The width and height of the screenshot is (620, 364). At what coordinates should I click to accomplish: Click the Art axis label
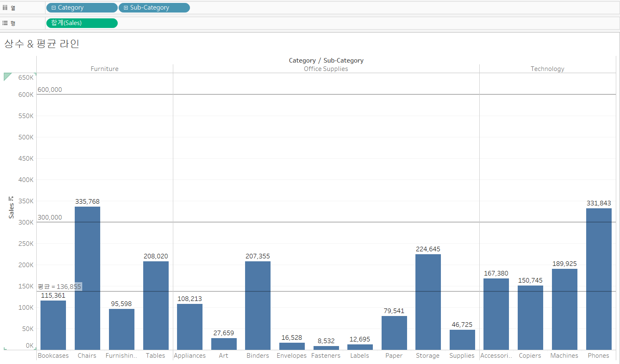[x=223, y=356]
